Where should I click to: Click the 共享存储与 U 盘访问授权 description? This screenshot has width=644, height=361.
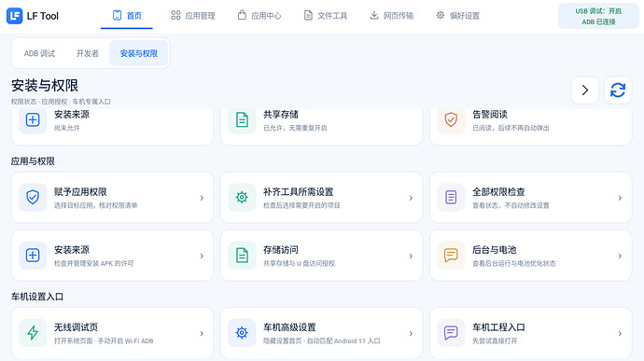tap(299, 263)
